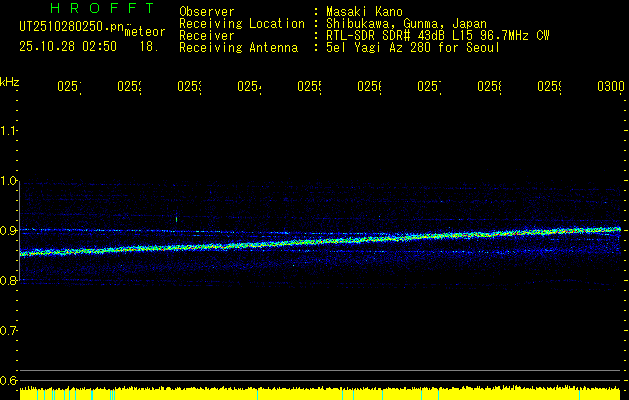
Task: Click the small green dot on the spectrogram
Action: (176, 219)
